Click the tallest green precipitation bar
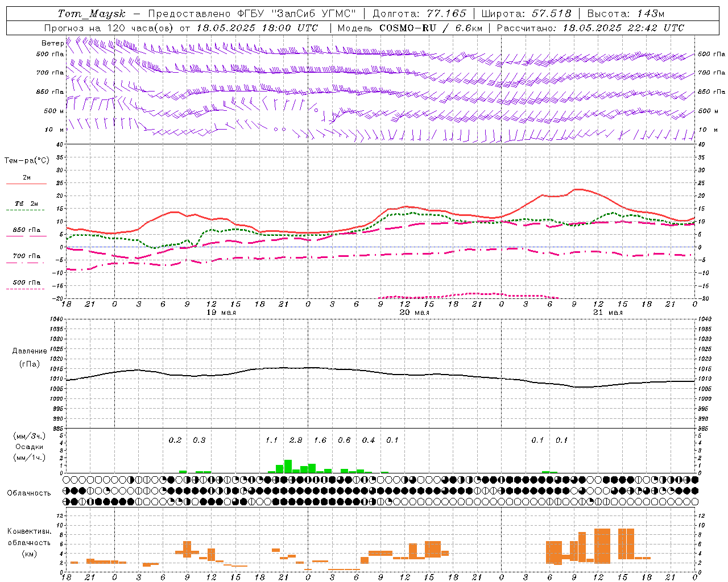This screenshot has width=728, height=582. [x=288, y=466]
